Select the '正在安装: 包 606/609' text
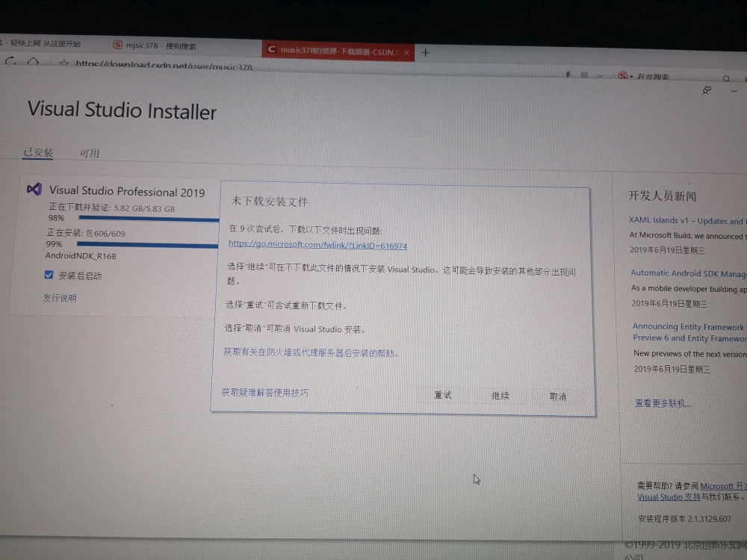 [86, 233]
